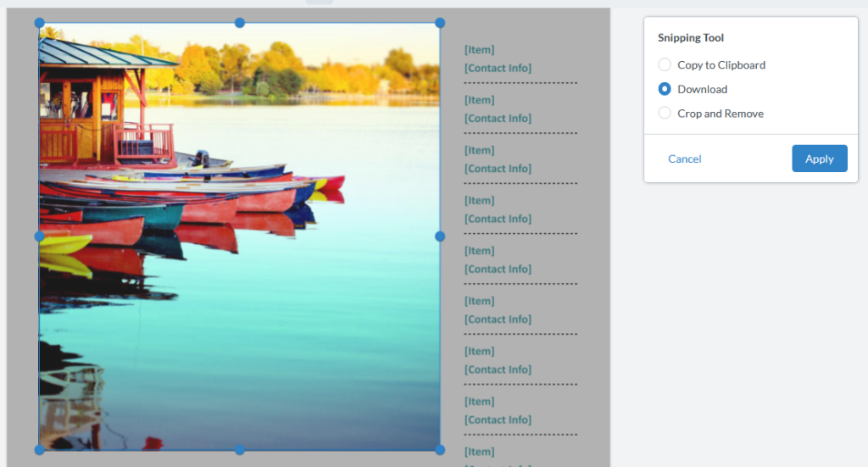868x467 pixels.
Task: Select the Crop and Remove radio option
Action: (x=665, y=114)
